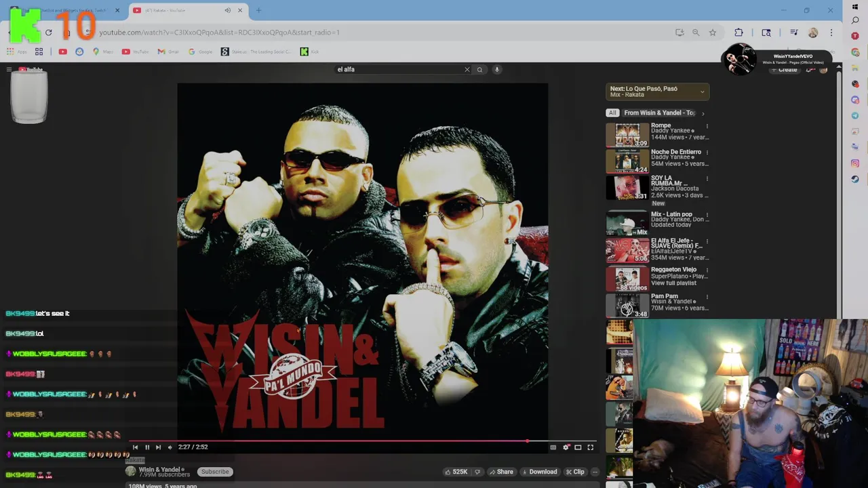Image resolution: width=868 pixels, height=488 pixels.
Task: Toggle subtitles/captions in the player
Action: coord(553,447)
